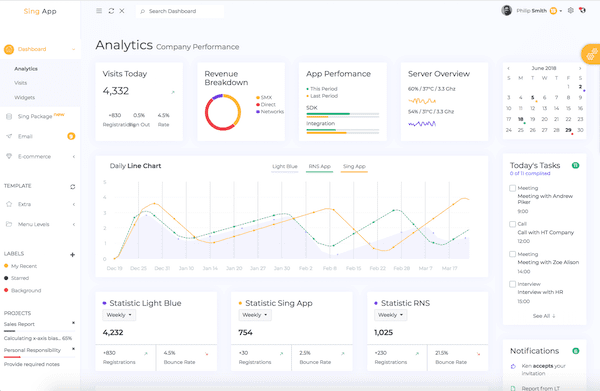The height and width of the screenshot is (391, 600).
Task: Expand the Extra submenu
Action: pos(73,204)
